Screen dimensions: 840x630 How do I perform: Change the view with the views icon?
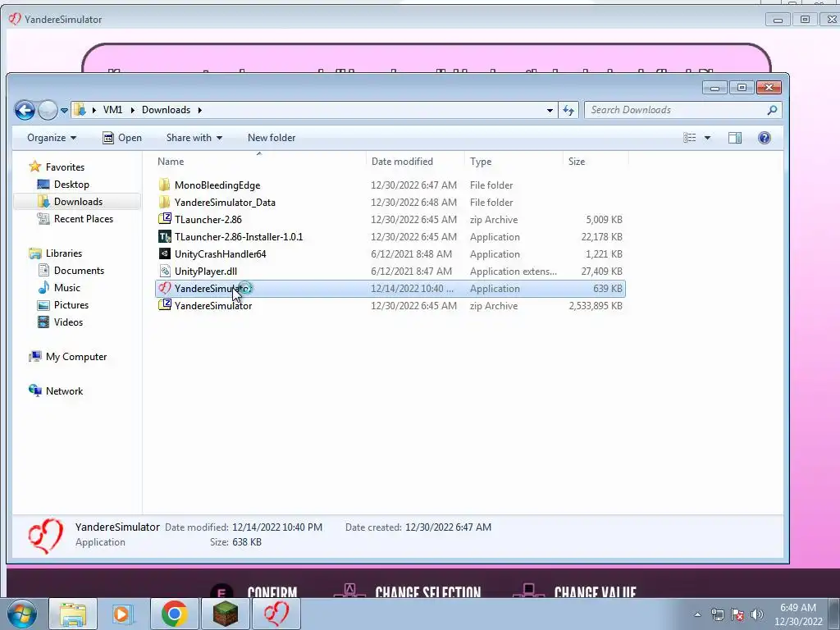tap(689, 138)
